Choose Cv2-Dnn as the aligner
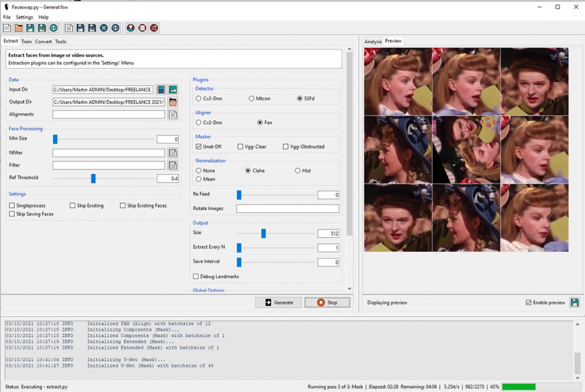 [209, 122]
